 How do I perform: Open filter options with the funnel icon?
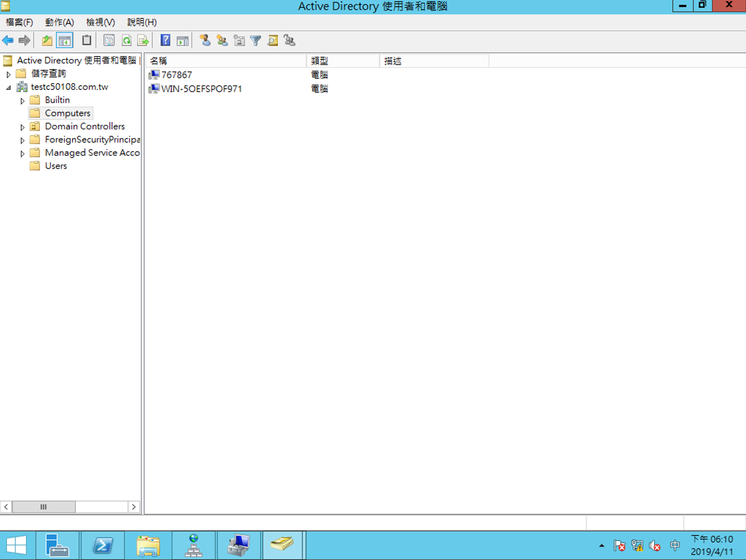(x=256, y=41)
